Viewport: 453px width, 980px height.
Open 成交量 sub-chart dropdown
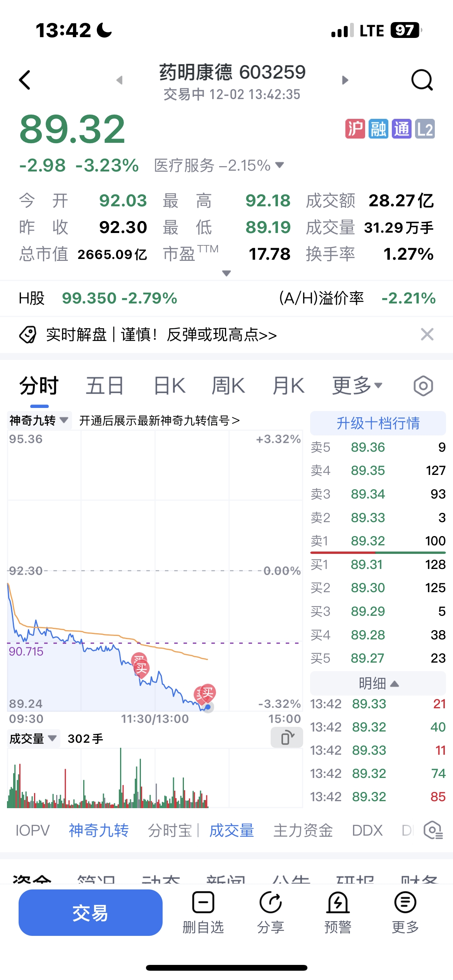click(x=33, y=739)
